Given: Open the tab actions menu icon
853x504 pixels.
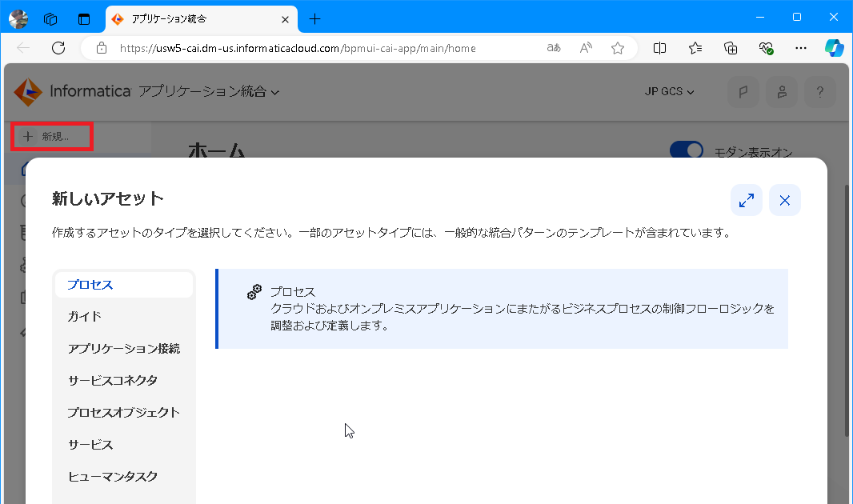Looking at the screenshot, I should pyautogui.click(x=84, y=19).
